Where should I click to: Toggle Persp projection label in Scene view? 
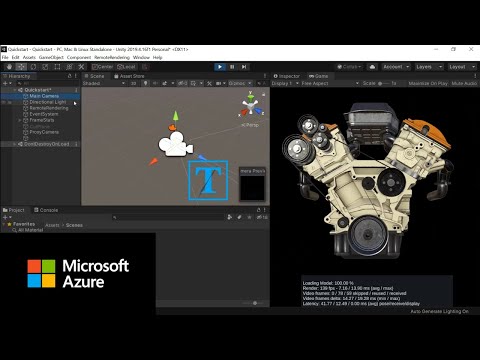(250, 125)
